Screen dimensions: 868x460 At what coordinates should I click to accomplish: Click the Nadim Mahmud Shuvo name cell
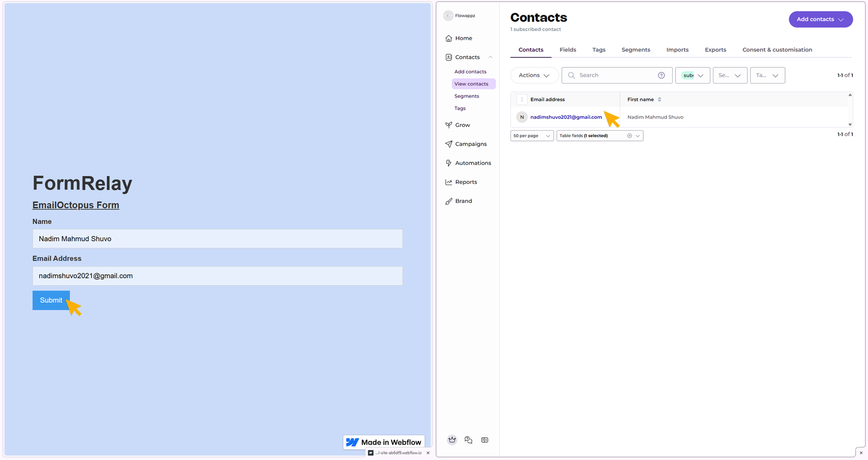655,117
